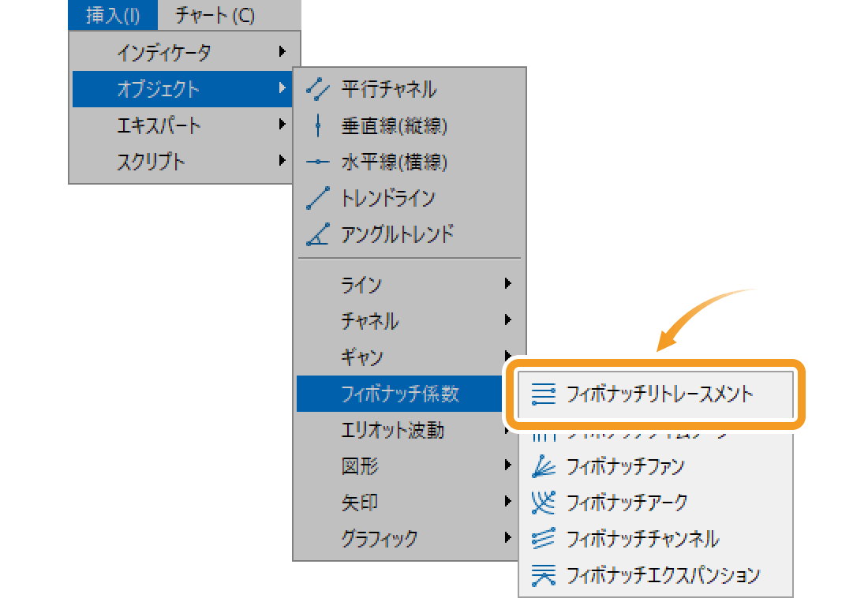Click the angle trend (アングルトレンド) icon
868x598 pixels.
[318, 234]
